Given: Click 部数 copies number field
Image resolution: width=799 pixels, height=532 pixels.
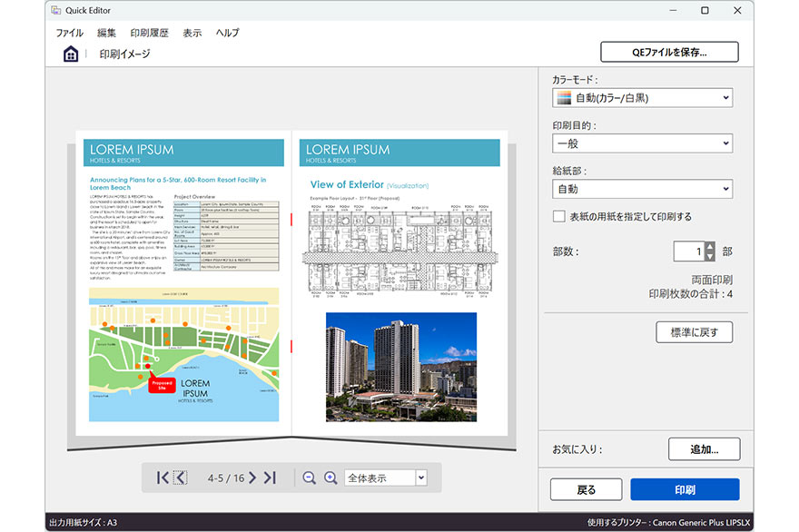Looking at the screenshot, I should coord(689,251).
